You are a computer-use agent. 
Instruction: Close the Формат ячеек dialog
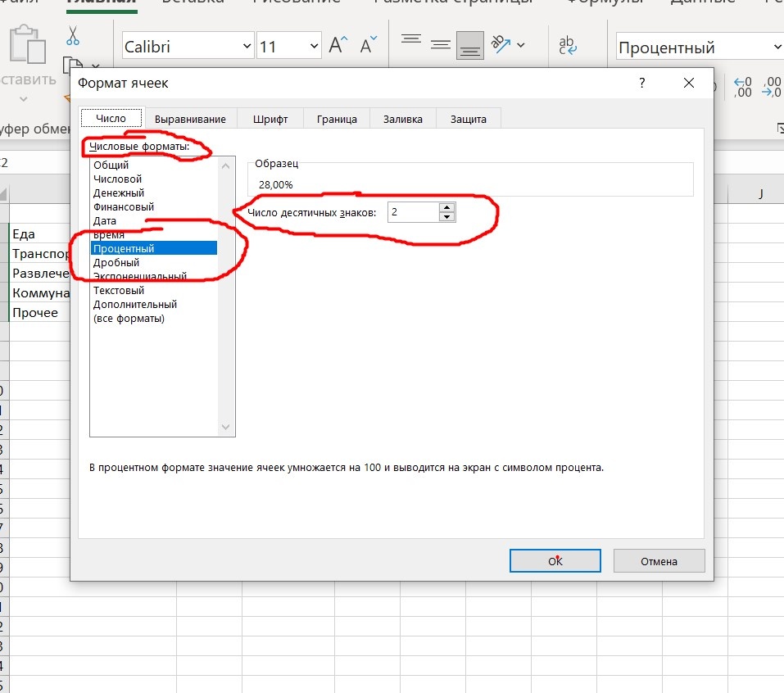click(688, 83)
